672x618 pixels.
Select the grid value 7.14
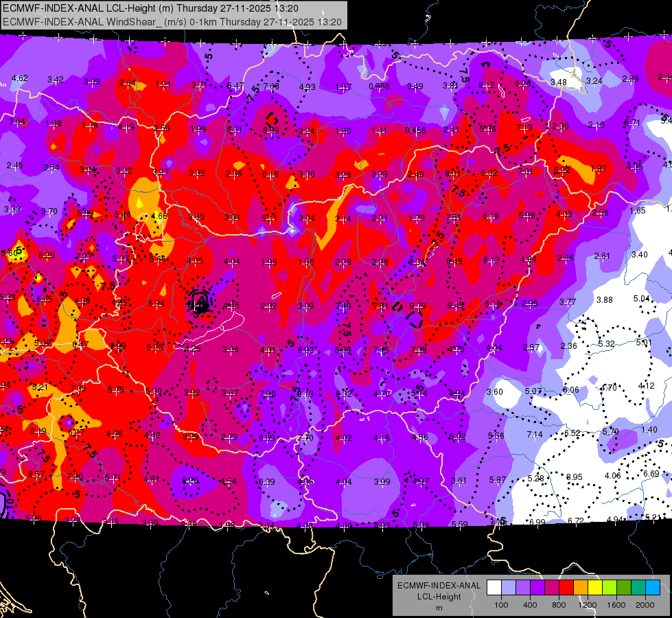535,435
